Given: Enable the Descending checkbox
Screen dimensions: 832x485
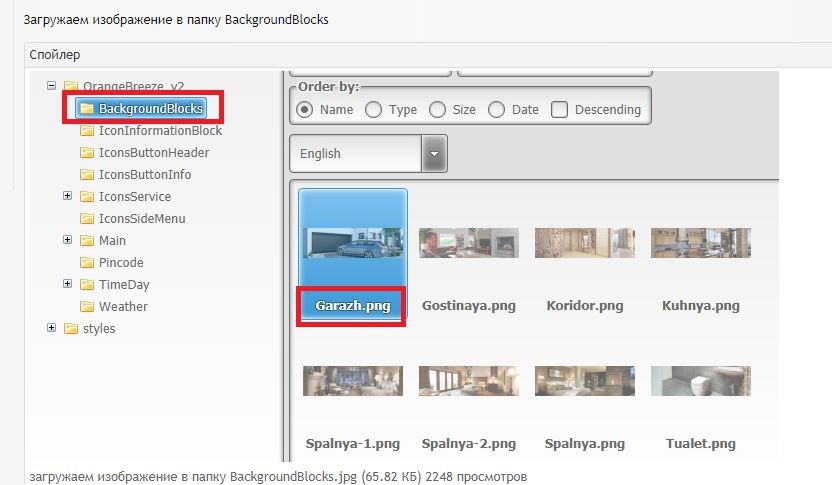Looking at the screenshot, I should [x=559, y=110].
